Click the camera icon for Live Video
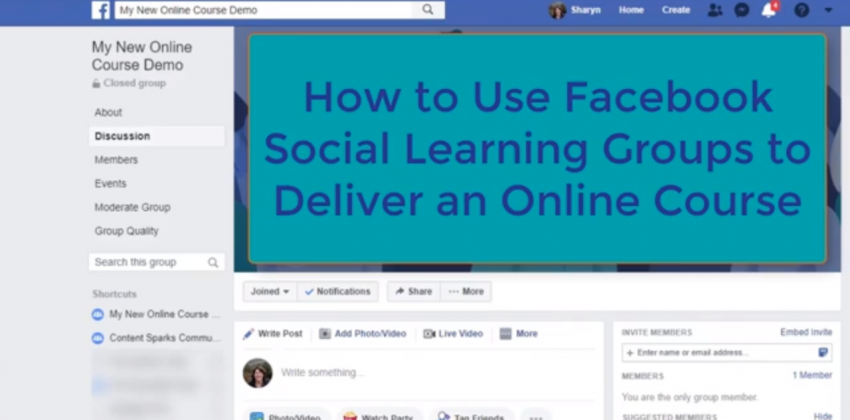Screen dimensions: 850x420 [x=429, y=334]
